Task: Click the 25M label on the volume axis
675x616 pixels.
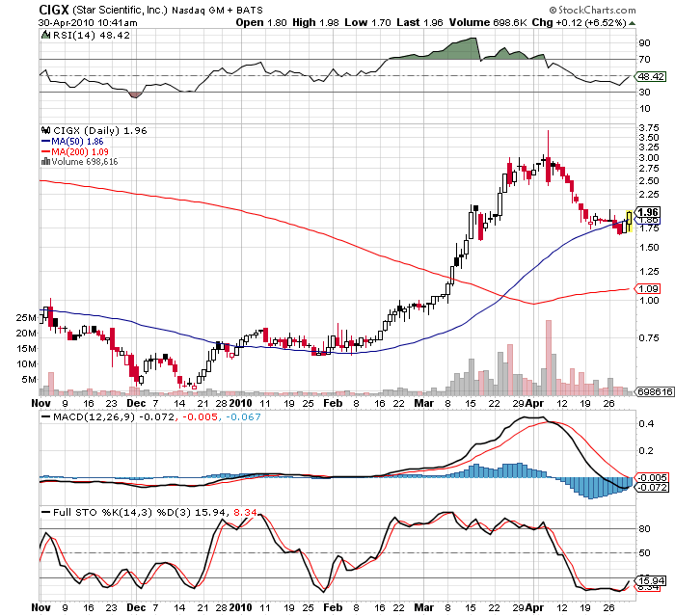Action: point(26,318)
